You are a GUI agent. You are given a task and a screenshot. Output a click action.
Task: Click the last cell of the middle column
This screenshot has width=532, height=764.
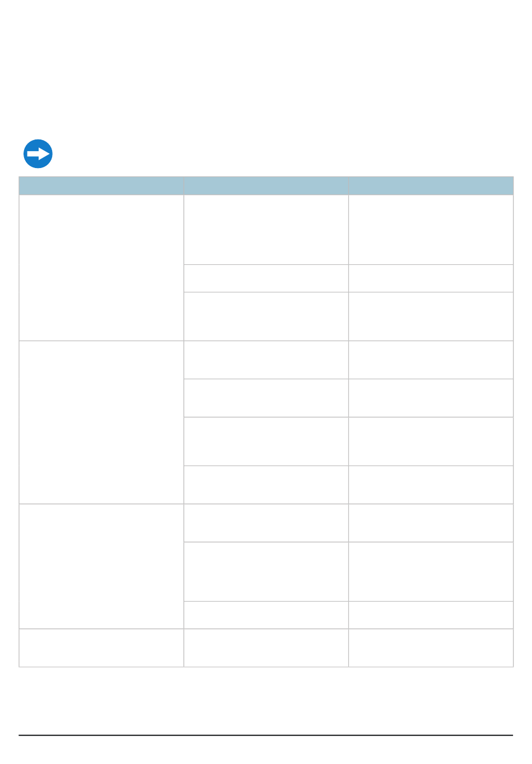[x=266, y=648]
